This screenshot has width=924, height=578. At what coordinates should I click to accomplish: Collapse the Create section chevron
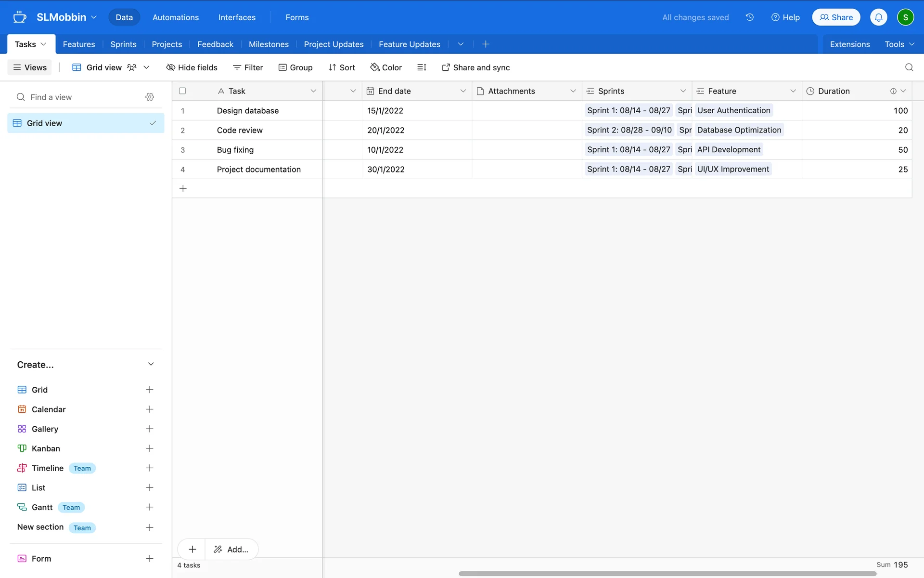coord(151,364)
